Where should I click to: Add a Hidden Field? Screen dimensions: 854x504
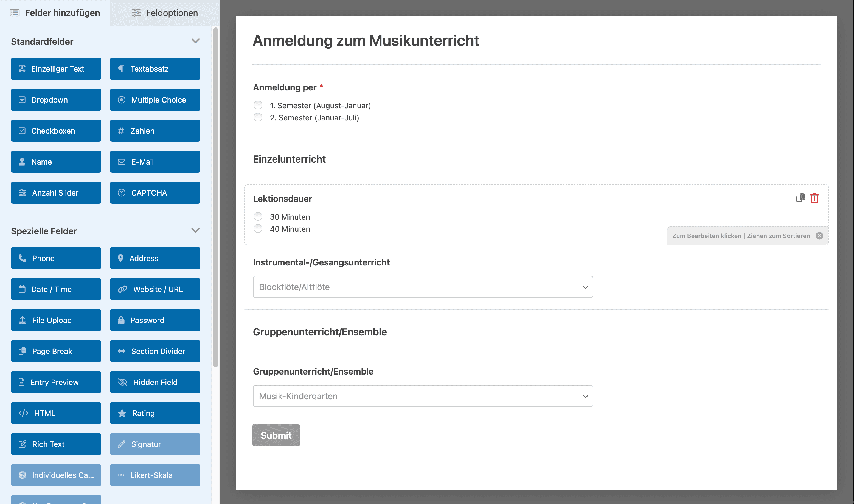coord(155,382)
